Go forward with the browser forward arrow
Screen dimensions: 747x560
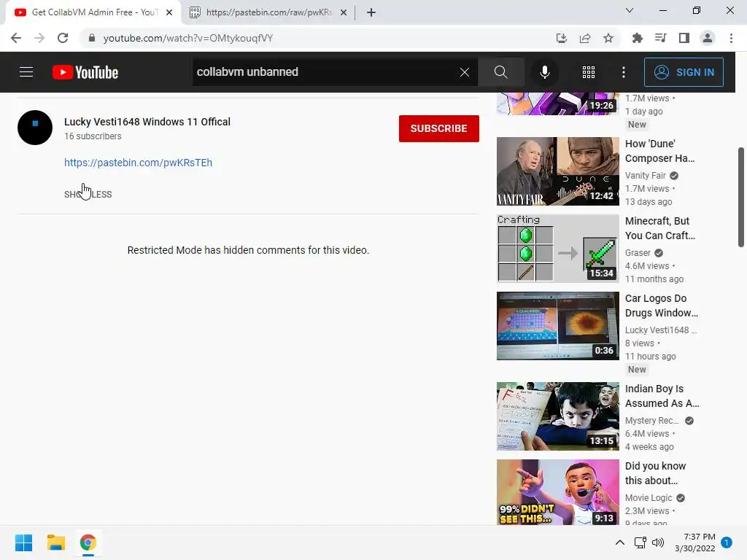coord(39,38)
